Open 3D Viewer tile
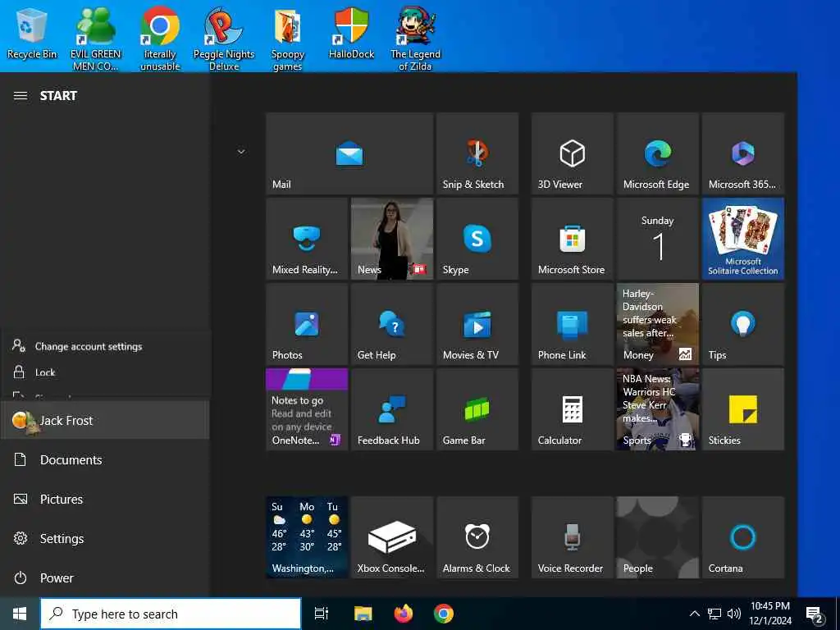Viewport: 840px width, 630px height. click(572, 153)
